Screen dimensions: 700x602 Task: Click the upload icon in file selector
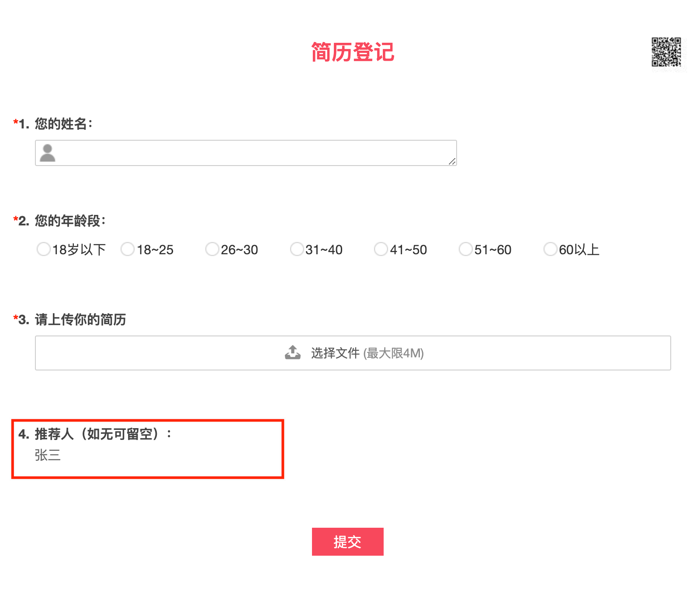(x=293, y=352)
